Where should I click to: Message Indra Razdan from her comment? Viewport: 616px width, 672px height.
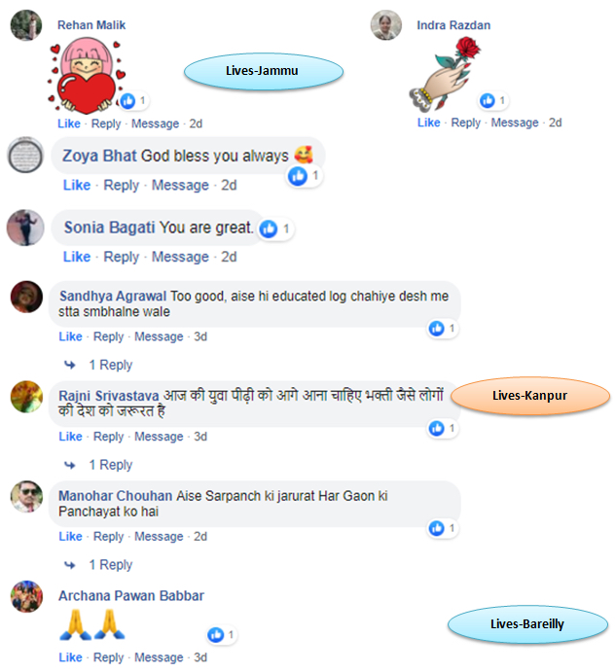tap(515, 123)
